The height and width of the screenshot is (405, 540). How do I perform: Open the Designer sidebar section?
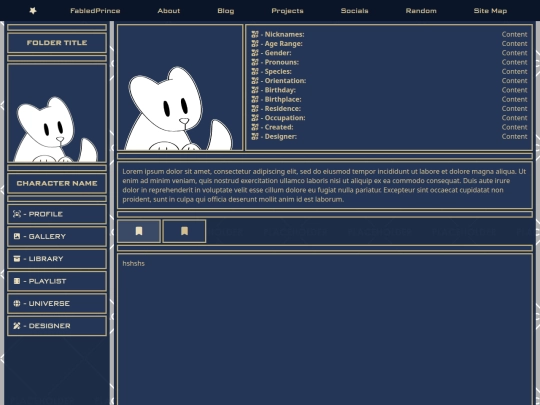tap(57, 326)
